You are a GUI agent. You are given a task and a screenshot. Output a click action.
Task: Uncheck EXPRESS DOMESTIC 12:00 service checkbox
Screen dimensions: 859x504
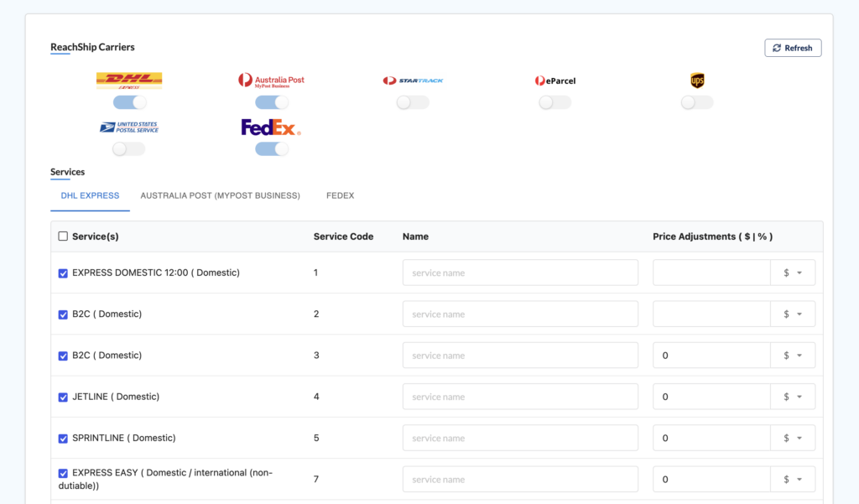[63, 273]
